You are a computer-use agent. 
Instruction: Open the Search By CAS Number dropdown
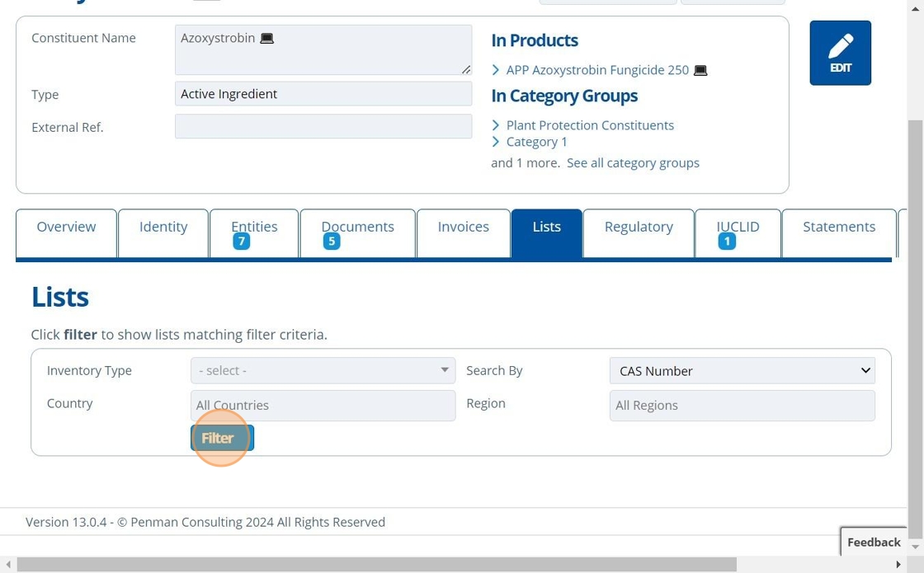[742, 371]
